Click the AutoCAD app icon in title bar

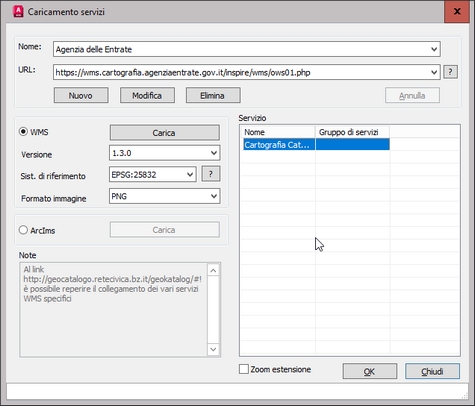pos(18,11)
